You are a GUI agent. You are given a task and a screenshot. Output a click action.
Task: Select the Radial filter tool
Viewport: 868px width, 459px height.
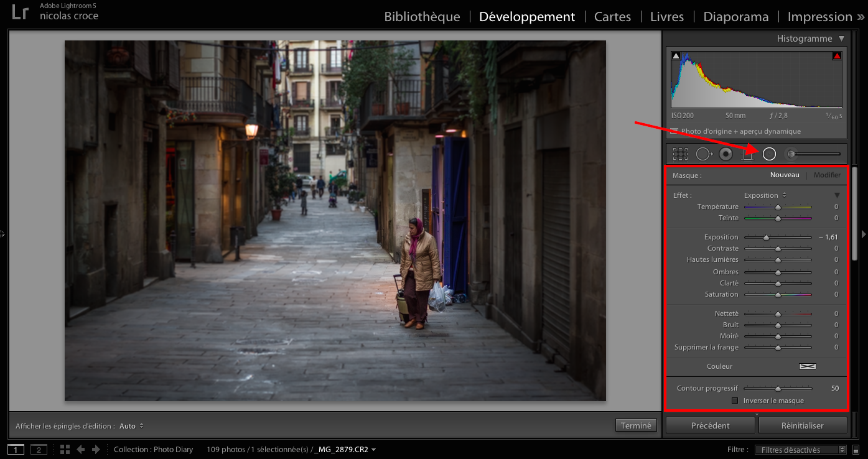coord(769,154)
